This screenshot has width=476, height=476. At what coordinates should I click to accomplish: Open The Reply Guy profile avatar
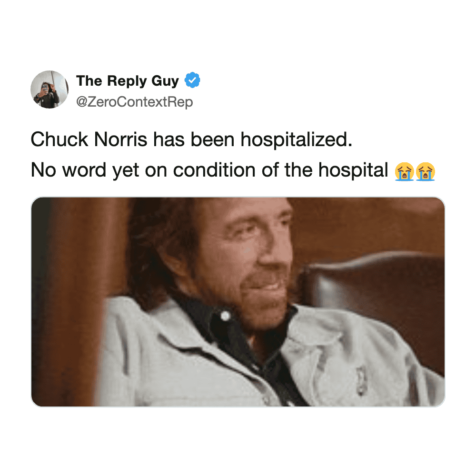coord(50,89)
